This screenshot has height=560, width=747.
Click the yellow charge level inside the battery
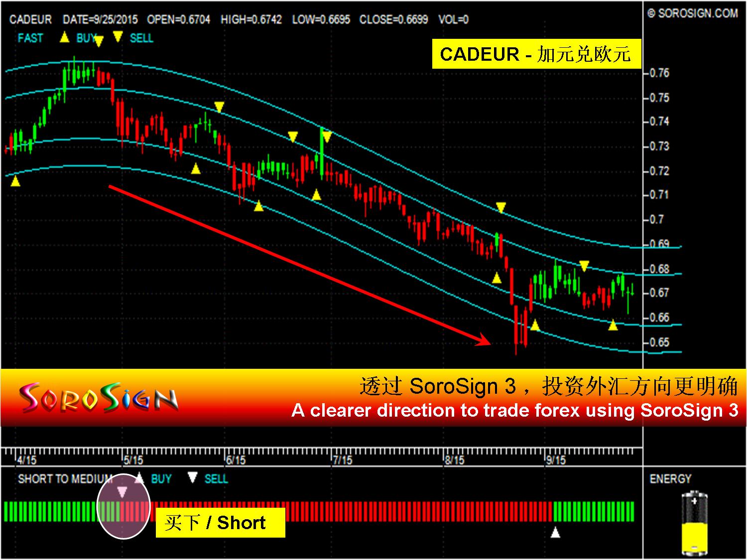click(694, 538)
